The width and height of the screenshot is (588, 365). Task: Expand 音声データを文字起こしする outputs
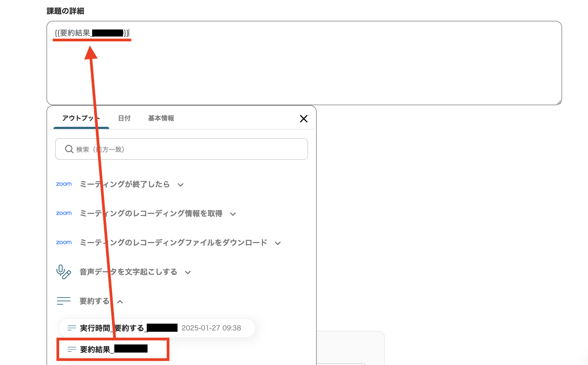point(188,272)
